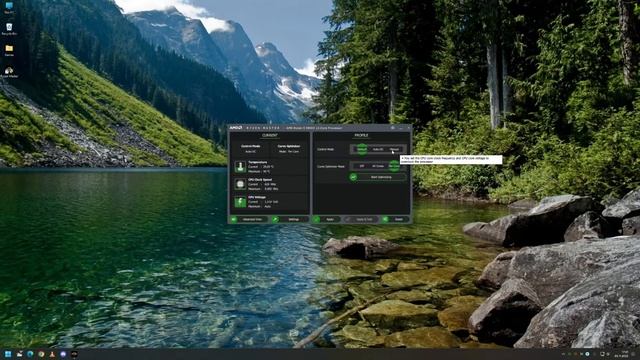Set Curve Optimizer Mode to Per Core

[x=394, y=166]
